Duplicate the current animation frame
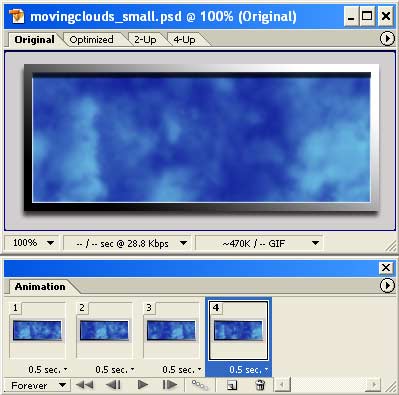 (x=232, y=386)
